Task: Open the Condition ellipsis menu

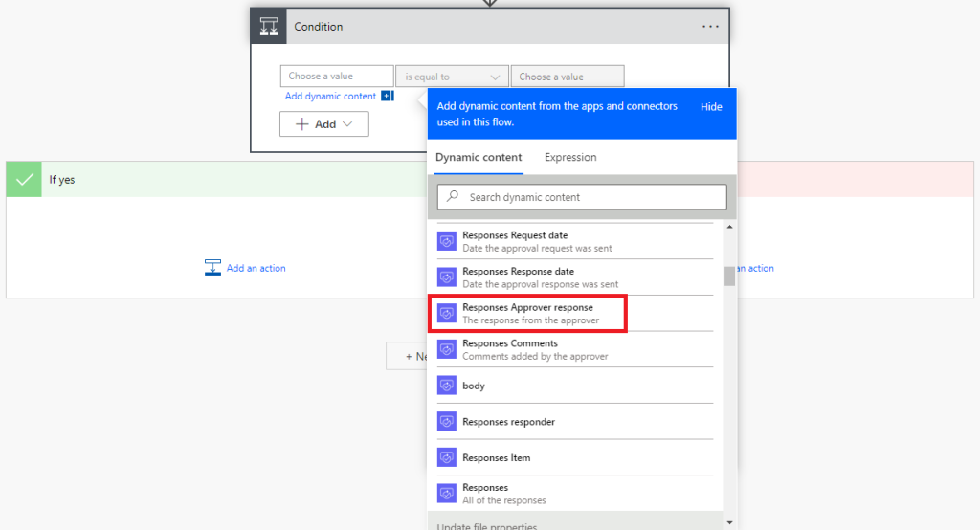Action: (710, 27)
